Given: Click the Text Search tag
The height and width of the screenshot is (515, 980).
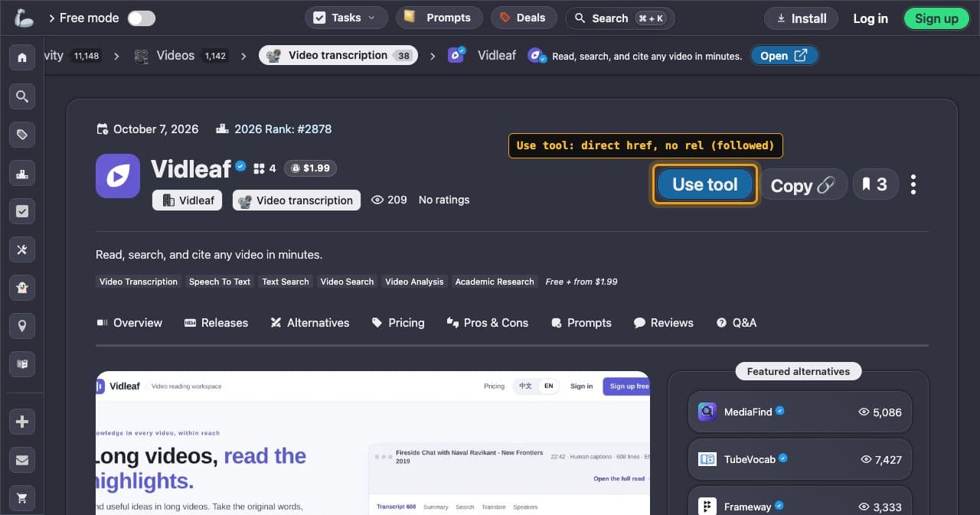Looking at the screenshot, I should [x=286, y=282].
